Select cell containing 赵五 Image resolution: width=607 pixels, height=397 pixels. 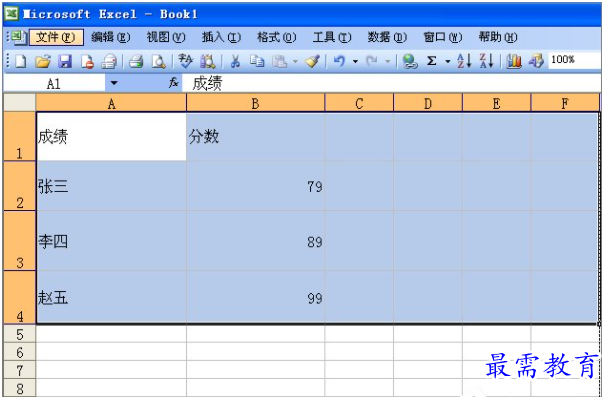[x=111, y=297]
